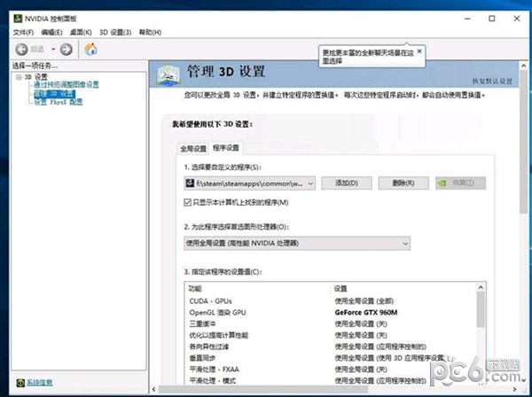Open the 帮助(H) menu
The width and height of the screenshot is (532, 397).
pyautogui.click(x=151, y=33)
